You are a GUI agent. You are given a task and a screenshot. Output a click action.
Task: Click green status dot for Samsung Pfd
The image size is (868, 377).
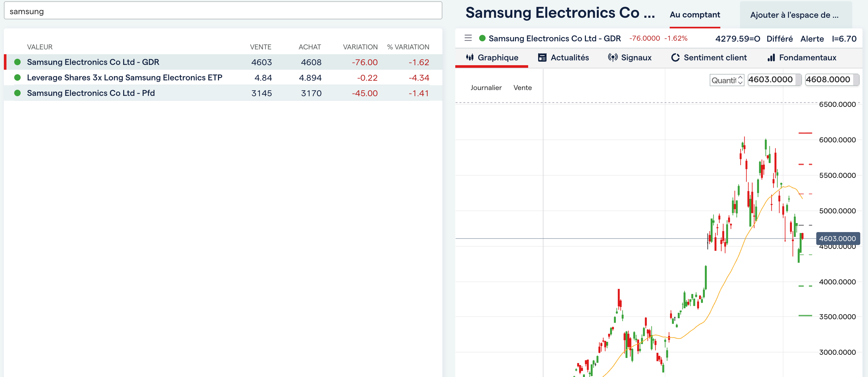click(x=17, y=93)
